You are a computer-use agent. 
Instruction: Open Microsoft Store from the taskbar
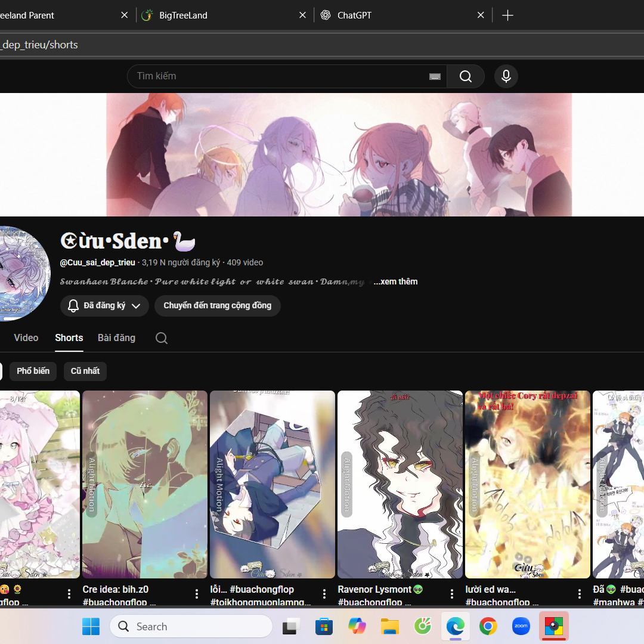[x=324, y=626]
